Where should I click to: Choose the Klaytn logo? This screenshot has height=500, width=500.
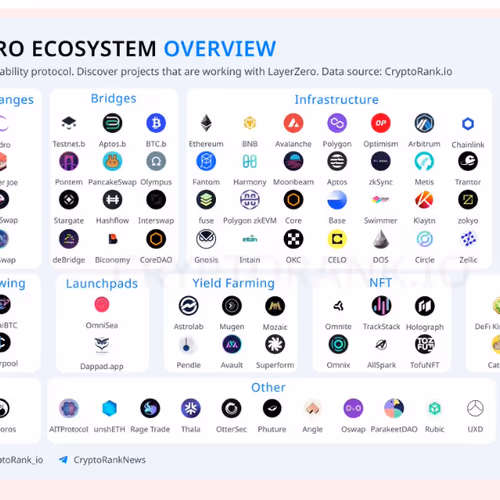(424, 200)
